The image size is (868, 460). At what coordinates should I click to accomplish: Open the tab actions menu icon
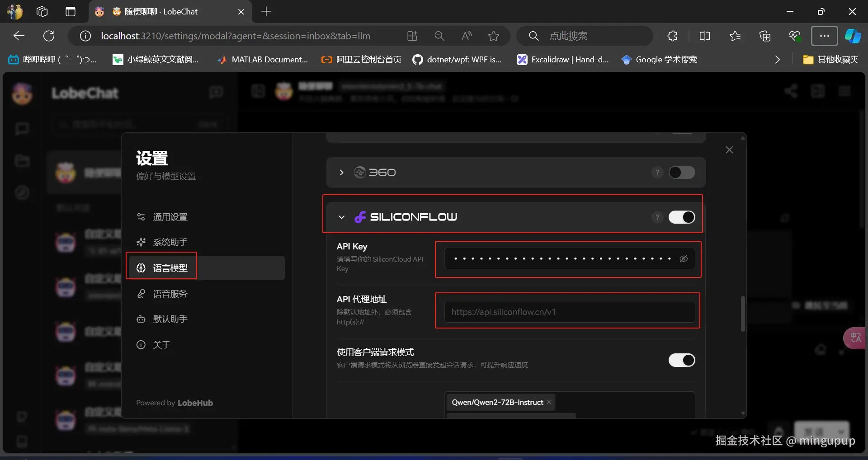point(71,11)
